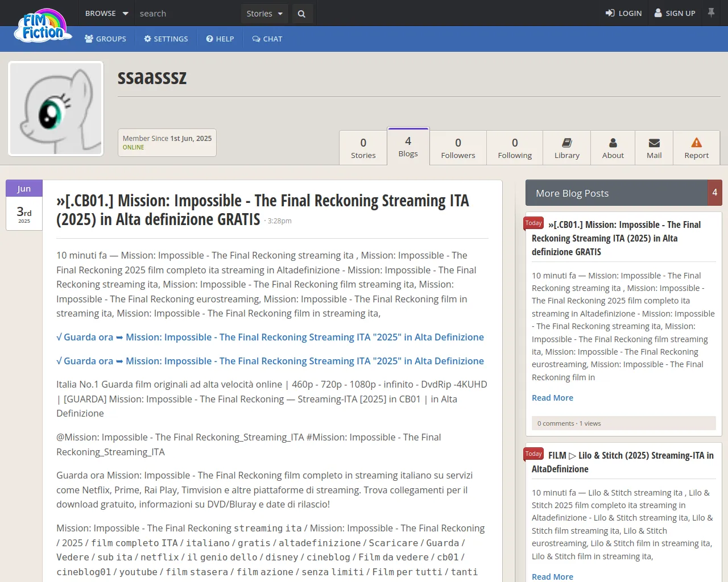Viewport: 728px width, 582px height.
Task: Click the pin icon in top bar
Action: pos(711,13)
